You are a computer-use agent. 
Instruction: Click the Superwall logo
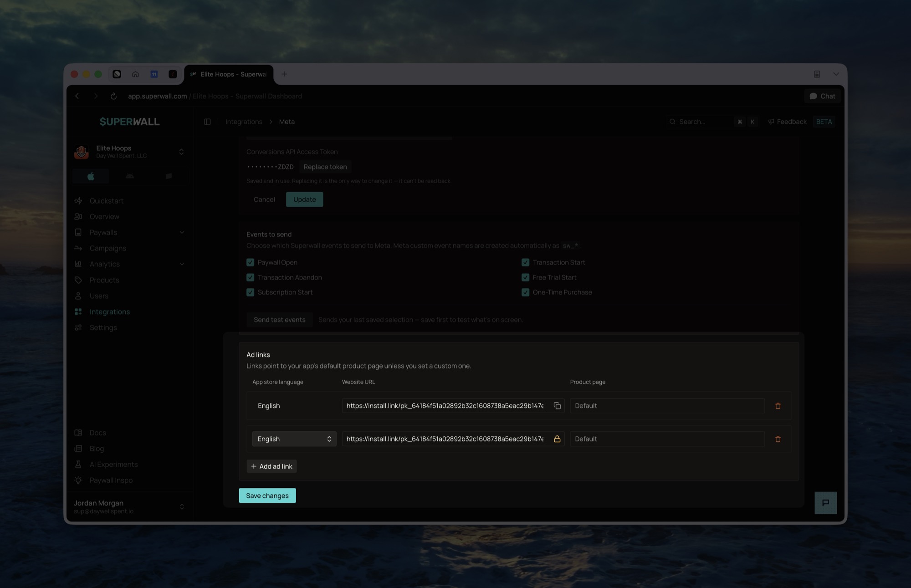[x=130, y=122]
